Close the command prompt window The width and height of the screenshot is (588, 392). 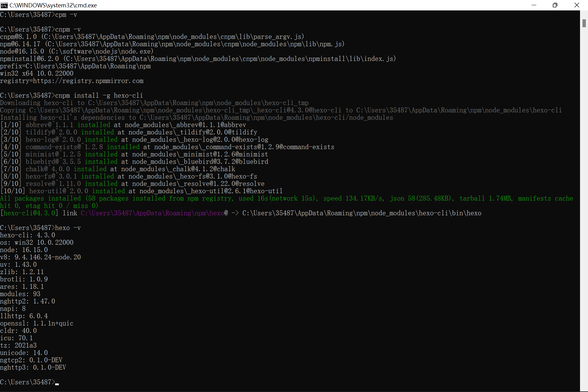point(577,5)
